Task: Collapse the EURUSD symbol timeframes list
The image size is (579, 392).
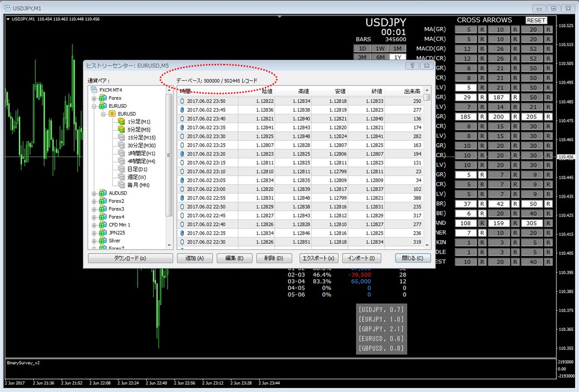Action: pos(103,114)
